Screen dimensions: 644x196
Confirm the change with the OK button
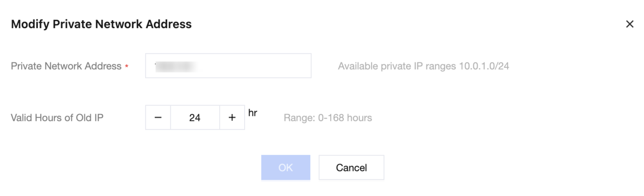pyautogui.click(x=286, y=167)
